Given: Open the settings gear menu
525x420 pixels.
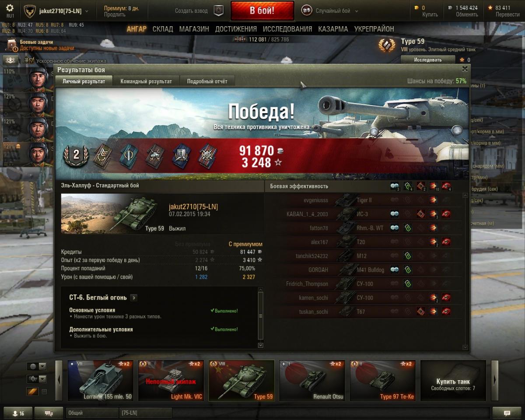Looking at the screenshot, I should [10, 8].
